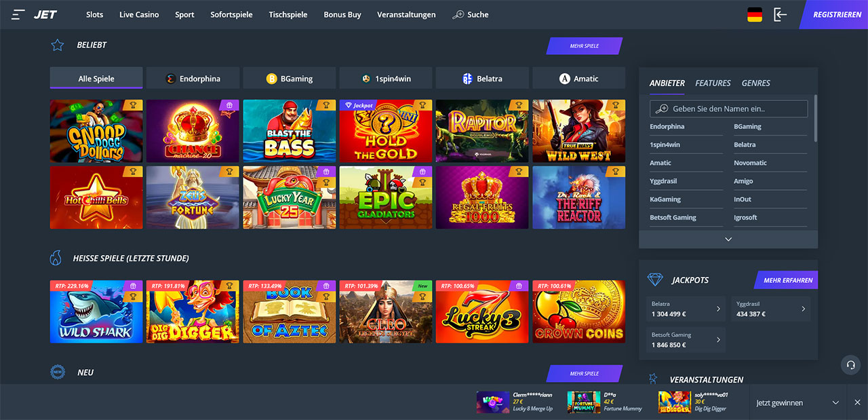The image size is (868, 420).
Task: Click the German flag language icon
Action: tap(754, 14)
